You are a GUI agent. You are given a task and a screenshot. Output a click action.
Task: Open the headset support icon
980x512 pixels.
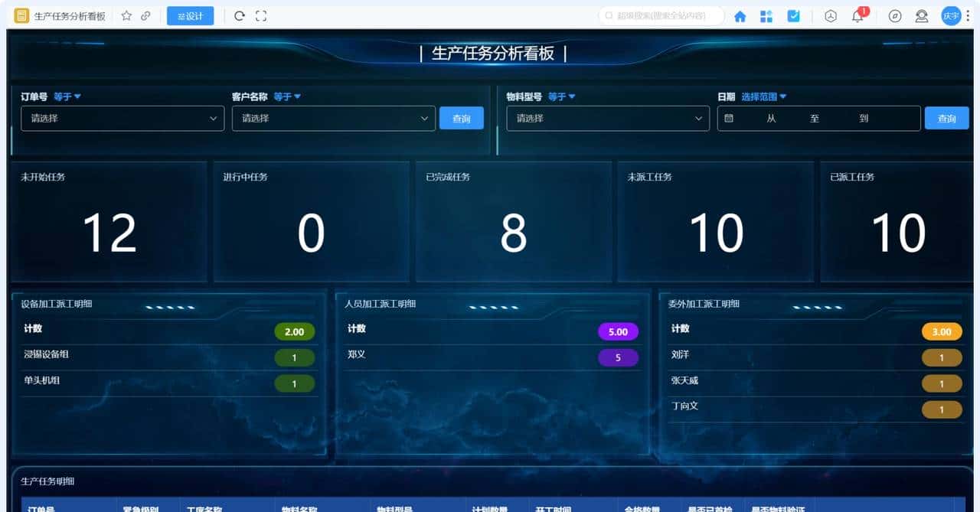point(922,16)
